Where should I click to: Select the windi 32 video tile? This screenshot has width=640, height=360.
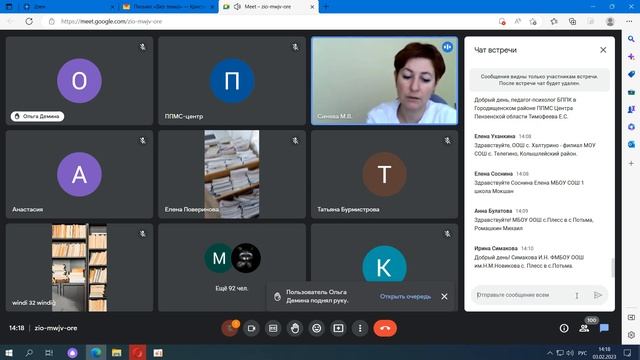[x=80, y=267]
